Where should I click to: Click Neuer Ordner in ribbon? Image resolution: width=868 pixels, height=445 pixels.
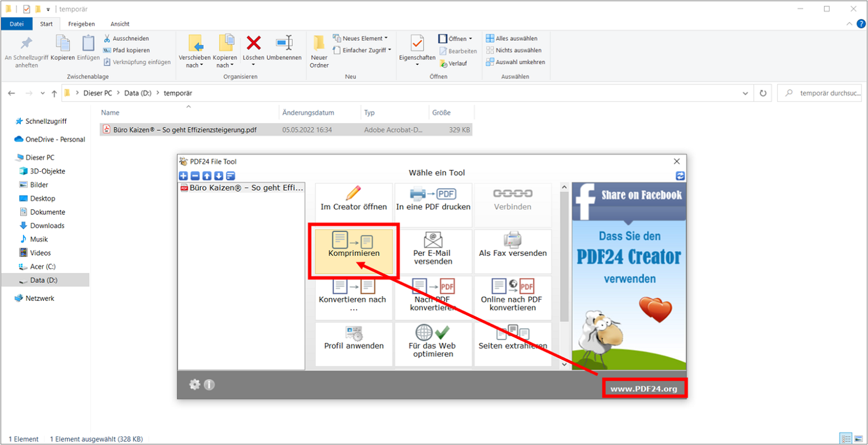(319, 52)
